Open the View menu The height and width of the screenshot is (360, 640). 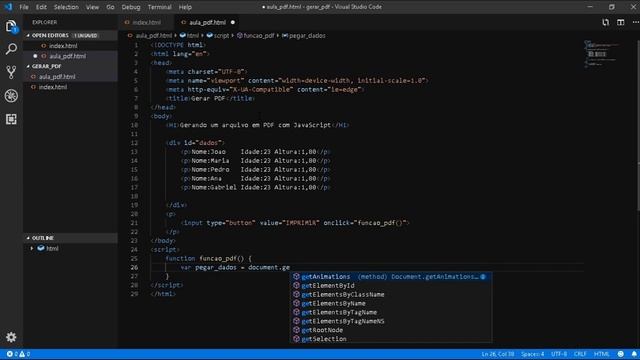[92, 7]
